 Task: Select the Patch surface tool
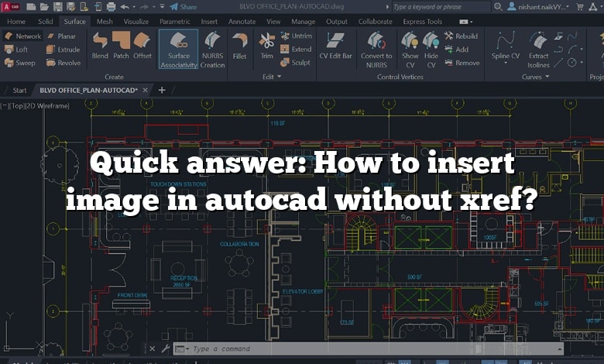point(121,46)
